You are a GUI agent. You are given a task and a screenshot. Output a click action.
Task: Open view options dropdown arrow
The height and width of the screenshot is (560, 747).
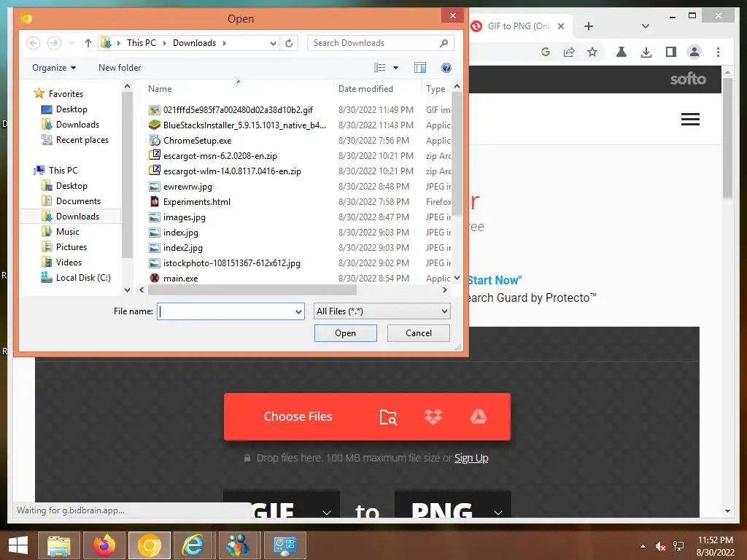pyautogui.click(x=395, y=68)
